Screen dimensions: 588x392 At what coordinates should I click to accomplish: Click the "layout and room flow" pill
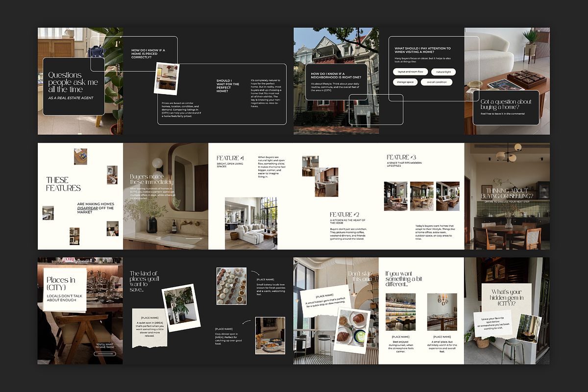click(x=411, y=72)
